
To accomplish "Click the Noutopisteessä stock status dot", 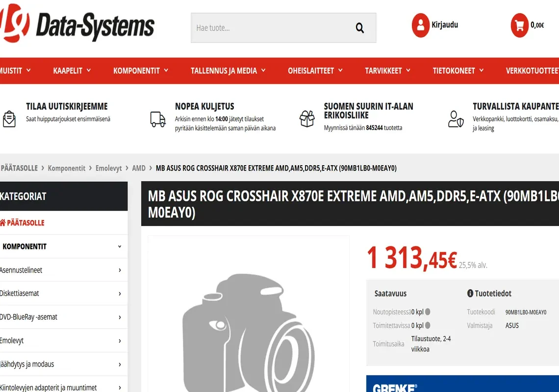I will click(x=428, y=312).
